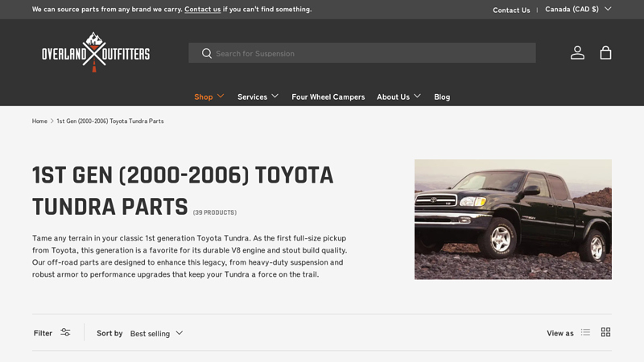Follow the underlined Contact us announcement link

(203, 9)
